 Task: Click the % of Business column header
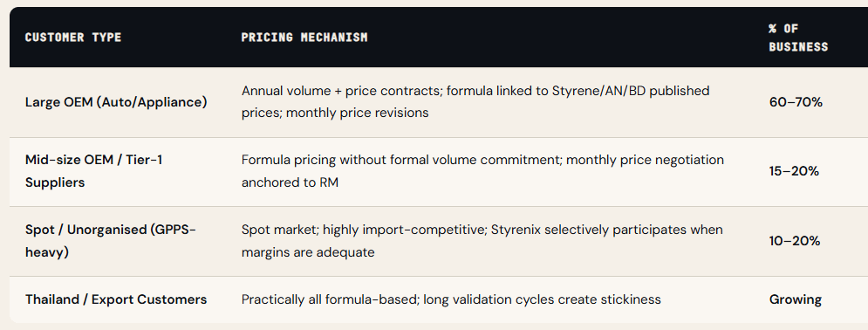[x=798, y=38]
